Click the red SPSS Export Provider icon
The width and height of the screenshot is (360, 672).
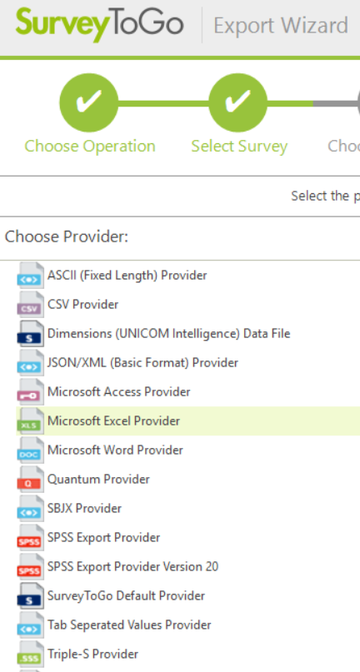(30, 537)
